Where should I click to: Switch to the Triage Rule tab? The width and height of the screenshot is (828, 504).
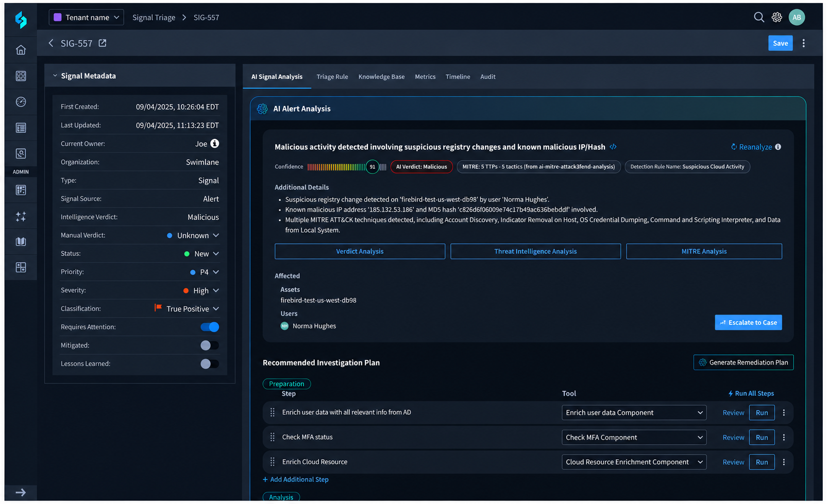tap(332, 77)
